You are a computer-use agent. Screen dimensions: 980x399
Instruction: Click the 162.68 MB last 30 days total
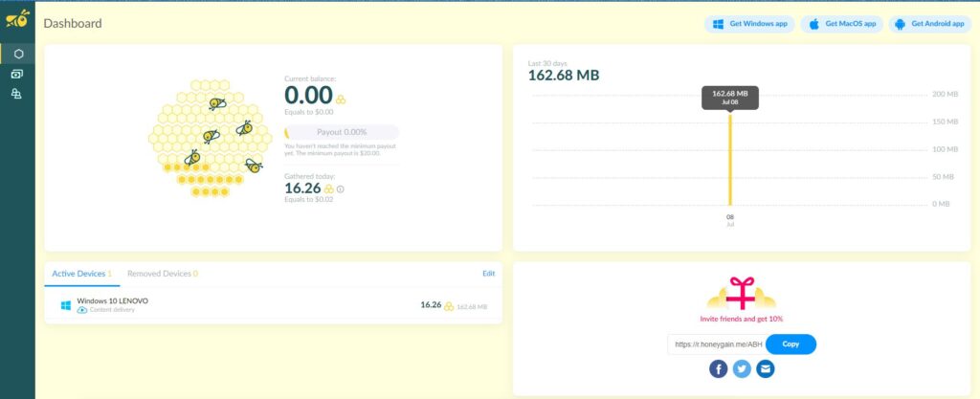coord(563,76)
